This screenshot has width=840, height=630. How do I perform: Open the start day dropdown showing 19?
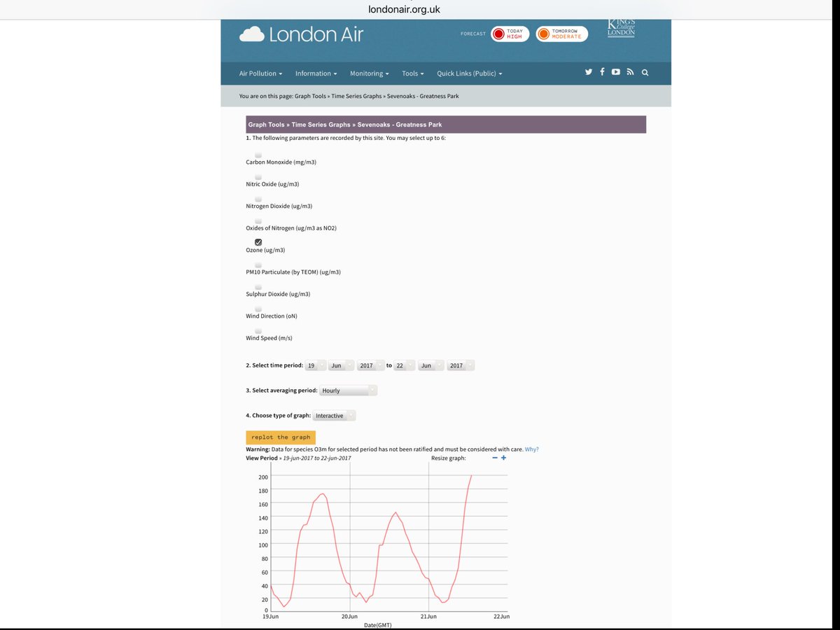point(316,365)
